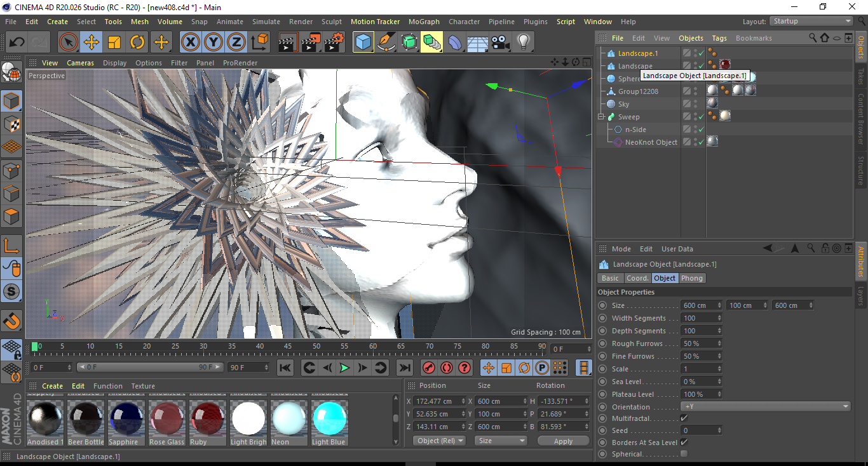This screenshot has height=466, width=868.
Task: Select Polygons mode icon in left toolbar
Action: (12, 216)
